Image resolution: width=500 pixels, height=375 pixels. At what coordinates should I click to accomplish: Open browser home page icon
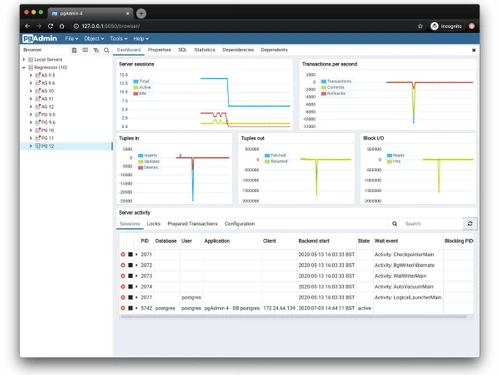pos(62,26)
